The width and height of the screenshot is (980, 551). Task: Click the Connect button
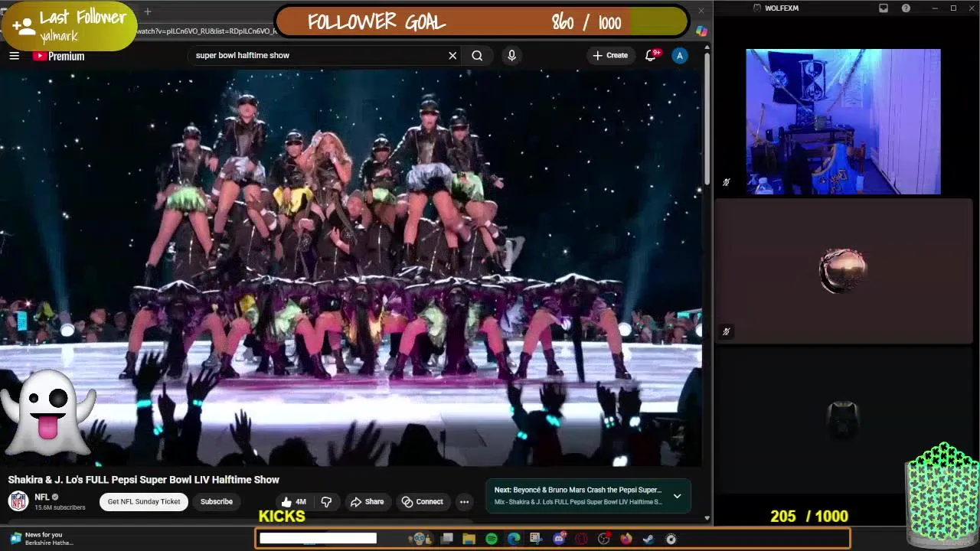(x=422, y=502)
